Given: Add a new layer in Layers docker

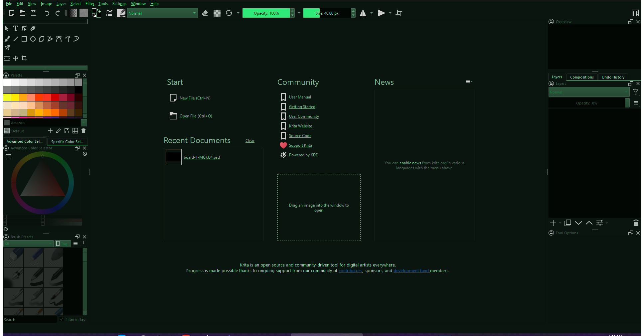Looking at the screenshot, I should (553, 223).
